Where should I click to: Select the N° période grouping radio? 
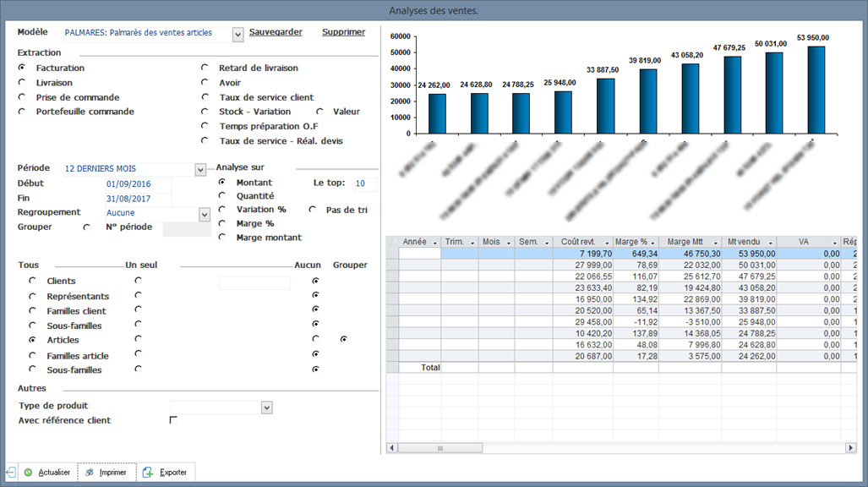click(x=86, y=227)
